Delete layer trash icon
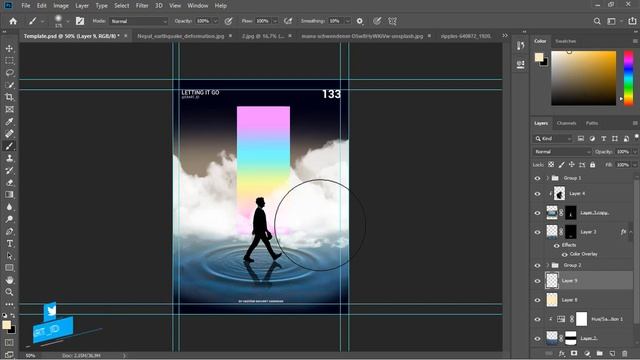 624,353
